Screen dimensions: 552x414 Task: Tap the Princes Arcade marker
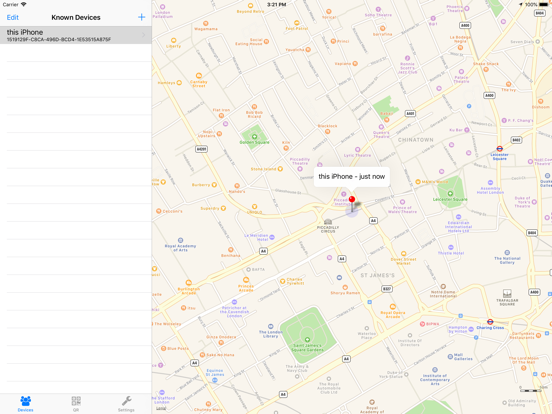(x=246, y=280)
